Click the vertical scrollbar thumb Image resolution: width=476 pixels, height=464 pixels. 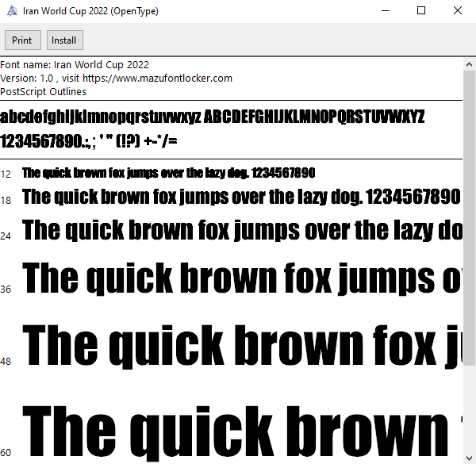click(469, 218)
